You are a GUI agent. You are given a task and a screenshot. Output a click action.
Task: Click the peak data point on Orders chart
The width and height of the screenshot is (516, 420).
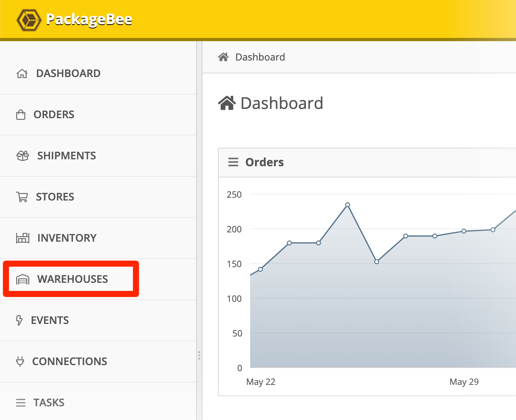click(x=347, y=205)
